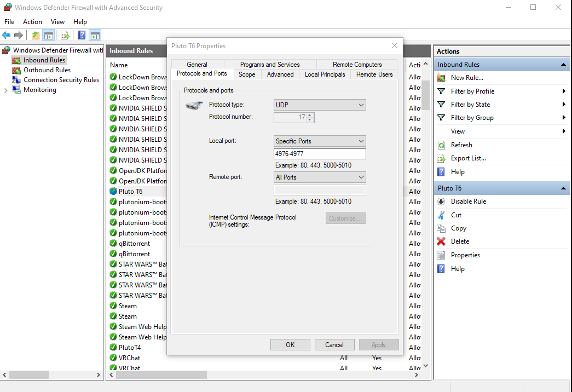Click the Help icon under Pluto T6 section

[441, 269]
